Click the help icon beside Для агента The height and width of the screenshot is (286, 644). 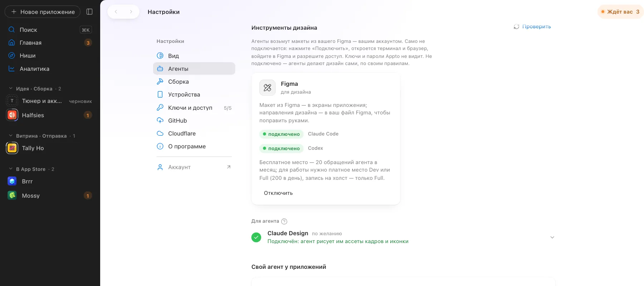[x=284, y=221]
